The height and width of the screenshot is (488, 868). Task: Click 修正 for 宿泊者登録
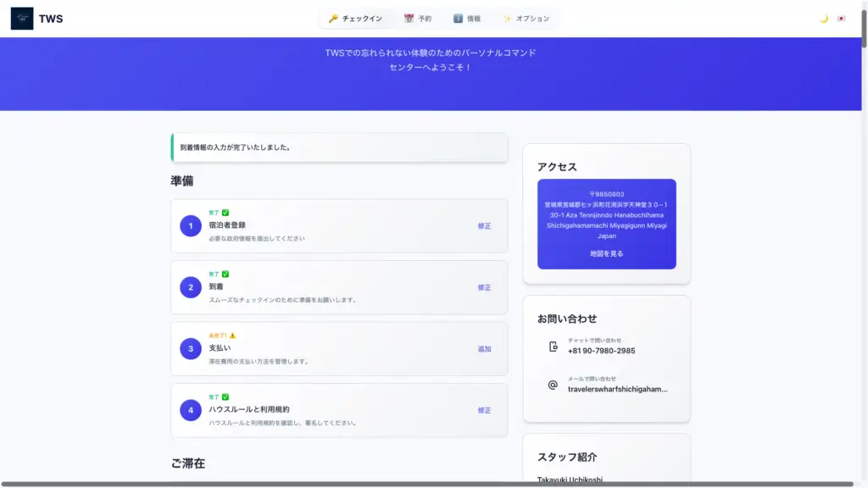[484, 226]
